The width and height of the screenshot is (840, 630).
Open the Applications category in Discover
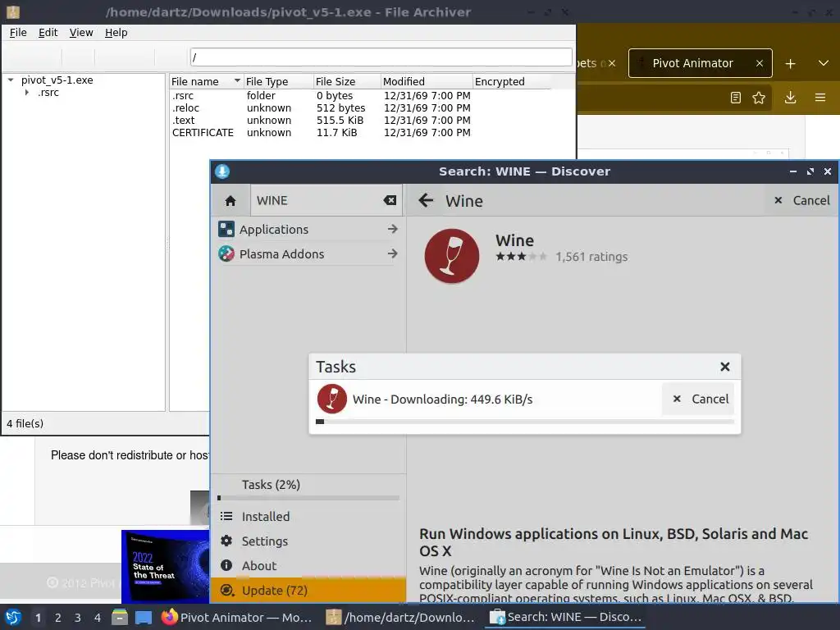308,230
